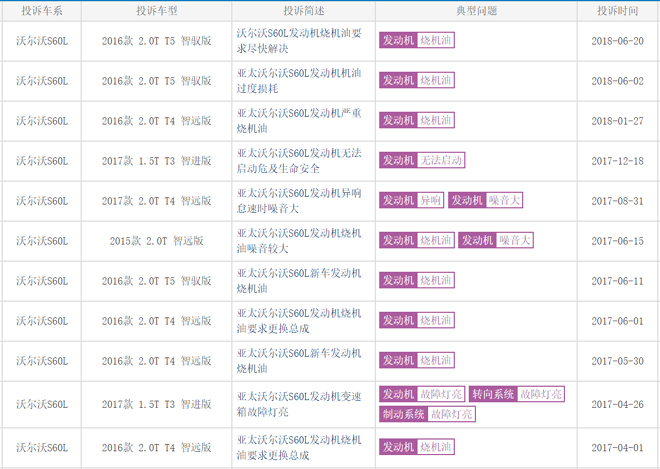The image size is (660, 469).
Task: Open '新车发动机烧机油' complaint dated 2017-06-11
Action: tap(299, 281)
